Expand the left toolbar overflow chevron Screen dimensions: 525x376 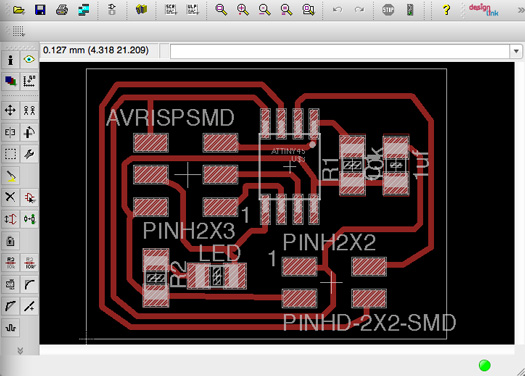pos(20,351)
